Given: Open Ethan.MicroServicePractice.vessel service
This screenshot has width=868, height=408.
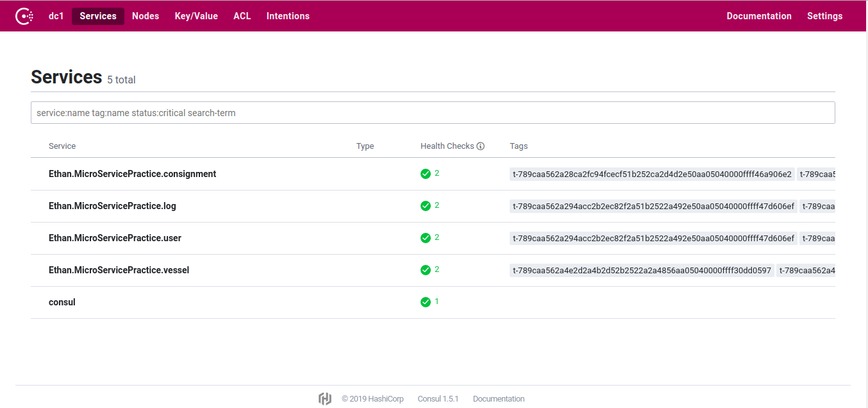Looking at the screenshot, I should (x=119, y=270).
